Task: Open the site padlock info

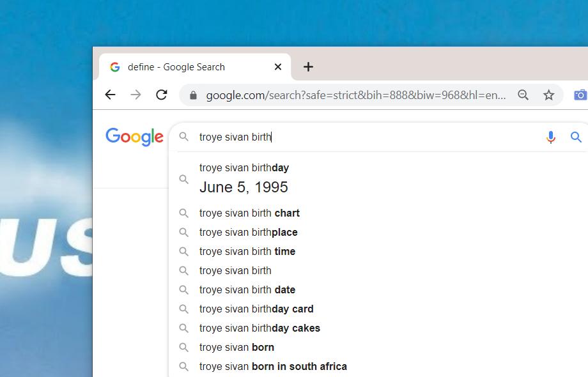Action: point(193,95)
